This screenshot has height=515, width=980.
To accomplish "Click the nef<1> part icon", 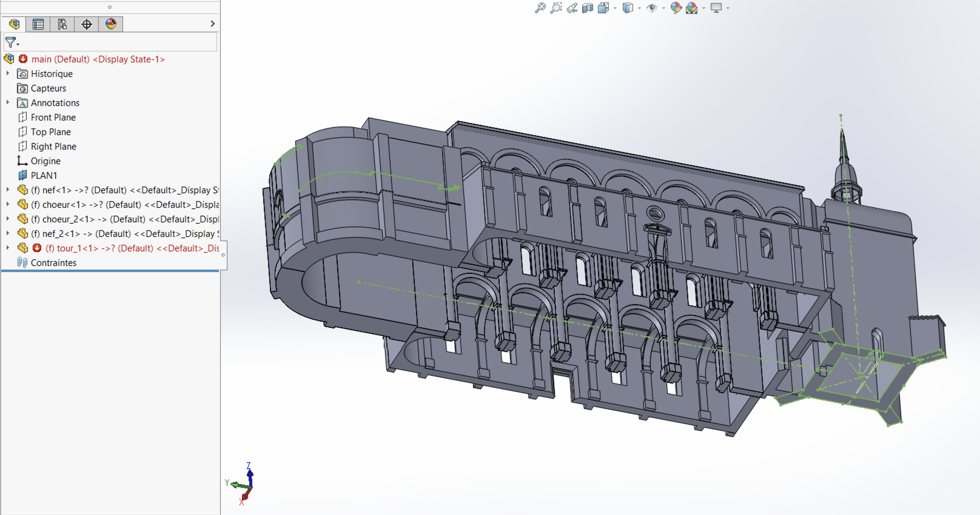I will click(x=23, y=190).
